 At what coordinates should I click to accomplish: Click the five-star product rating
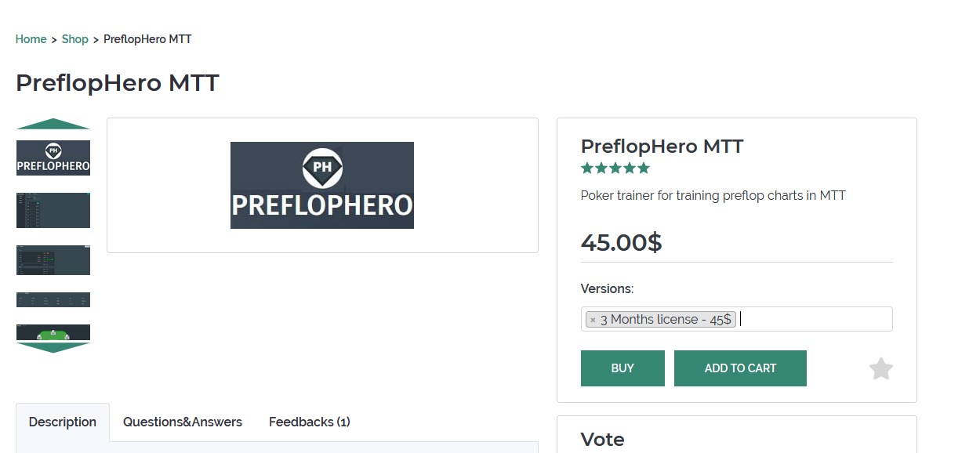point(615,168)
